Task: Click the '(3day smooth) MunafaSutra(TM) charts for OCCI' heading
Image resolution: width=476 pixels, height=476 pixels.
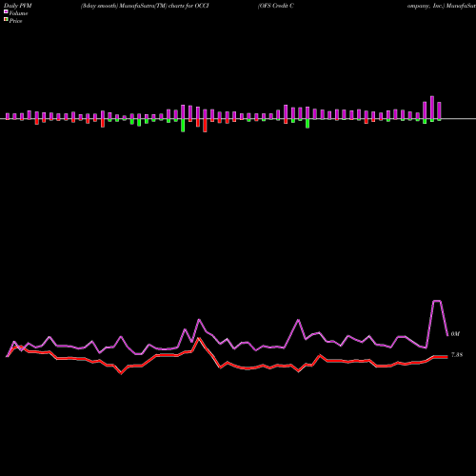Action: 145,6
